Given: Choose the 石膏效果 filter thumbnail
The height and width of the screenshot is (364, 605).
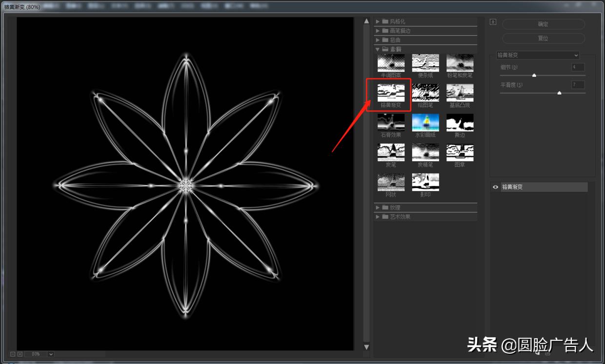Looking at the screenshot, I should pos(391,123).
